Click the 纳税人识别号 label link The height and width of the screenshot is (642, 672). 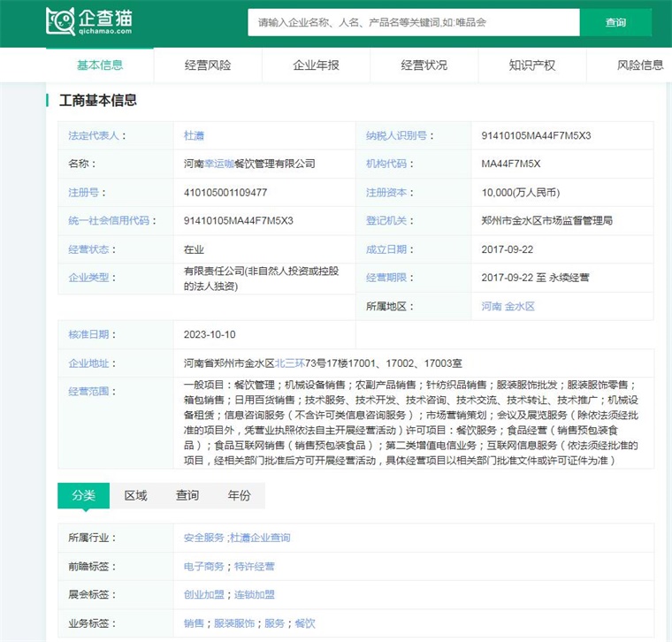pyautogui.click(x=396, y=136)
